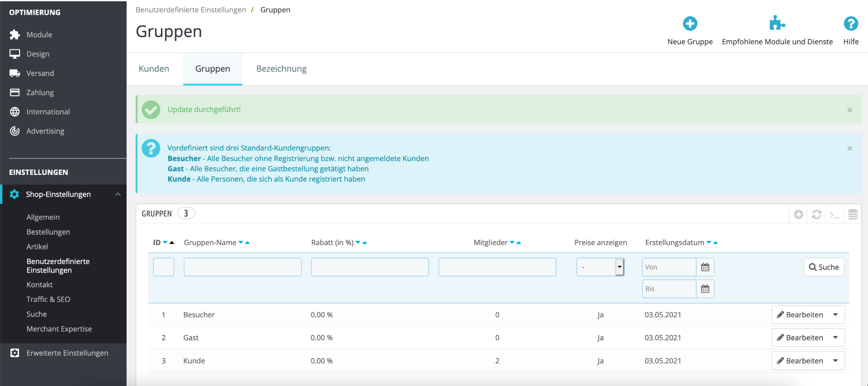Click the Zahlung credit card icon

pos(15,93)
